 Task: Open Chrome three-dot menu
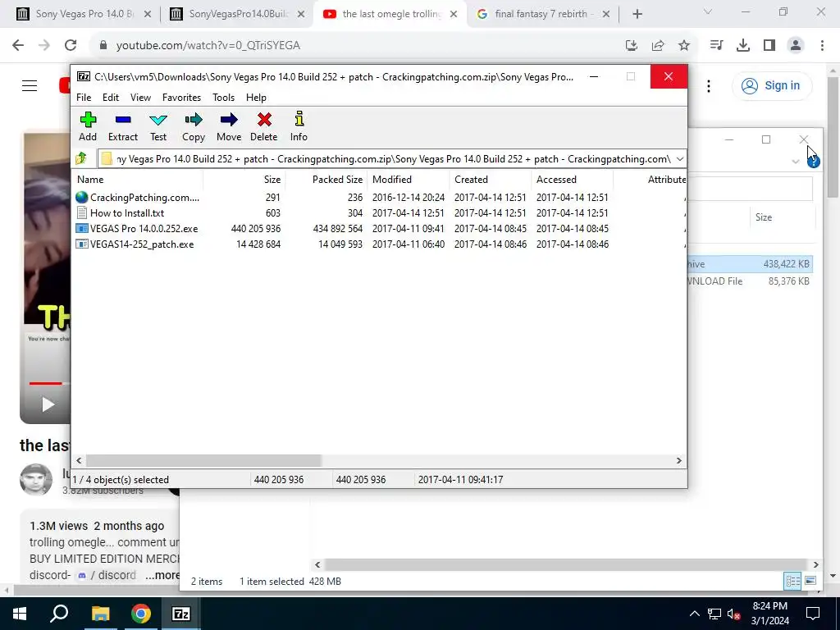coord(822,46)
